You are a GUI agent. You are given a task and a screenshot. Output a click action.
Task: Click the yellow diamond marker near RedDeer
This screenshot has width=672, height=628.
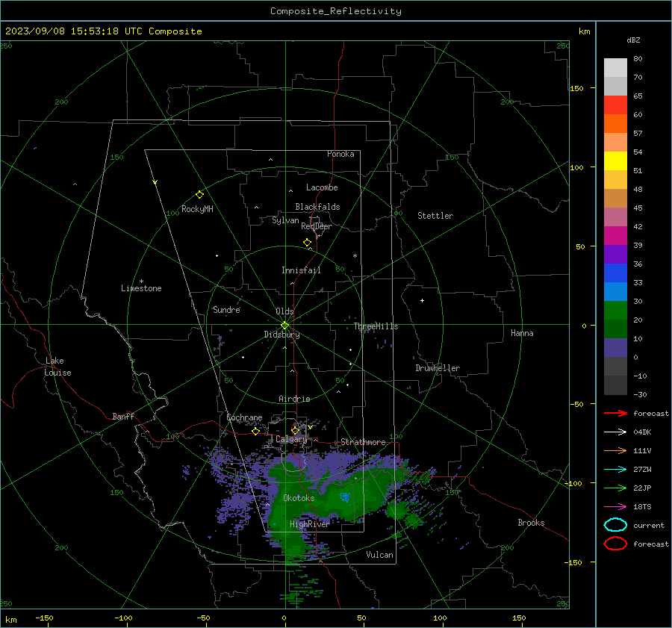click(x=308, y=243)
